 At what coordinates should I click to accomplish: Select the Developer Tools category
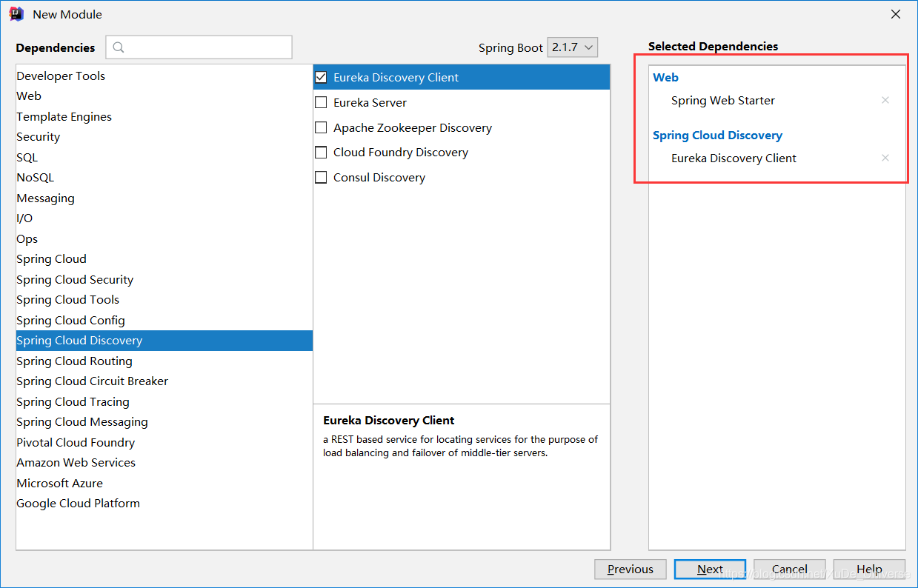[x=164, y=76]
